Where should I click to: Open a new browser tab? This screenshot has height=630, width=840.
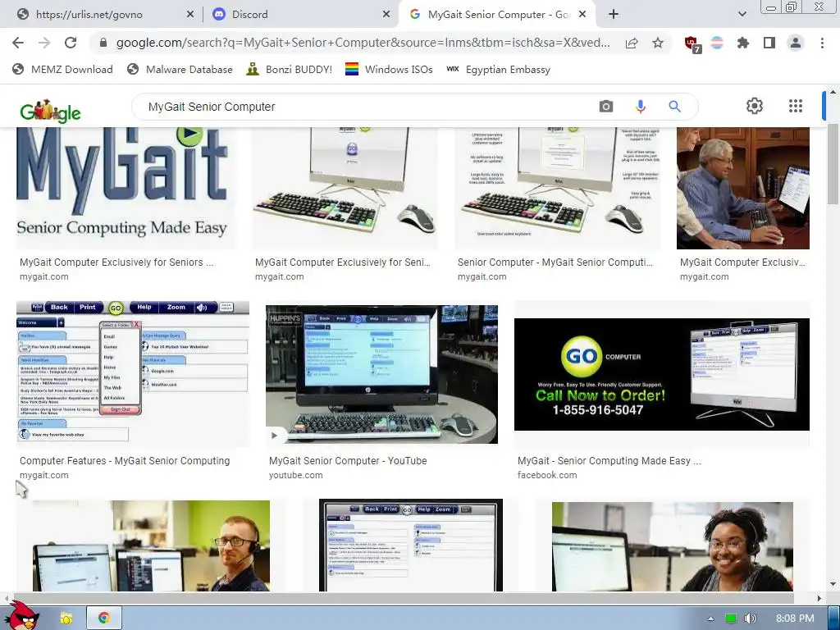point(614,14)
